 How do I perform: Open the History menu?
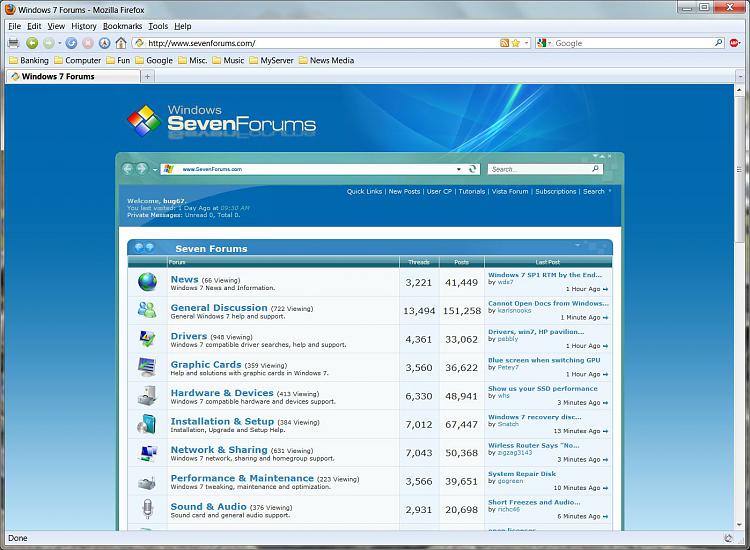coord(84,26)
